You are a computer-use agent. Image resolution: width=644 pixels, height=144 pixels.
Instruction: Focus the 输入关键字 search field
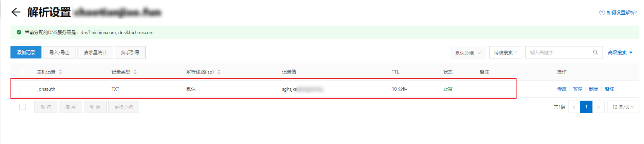coord(559,52)
